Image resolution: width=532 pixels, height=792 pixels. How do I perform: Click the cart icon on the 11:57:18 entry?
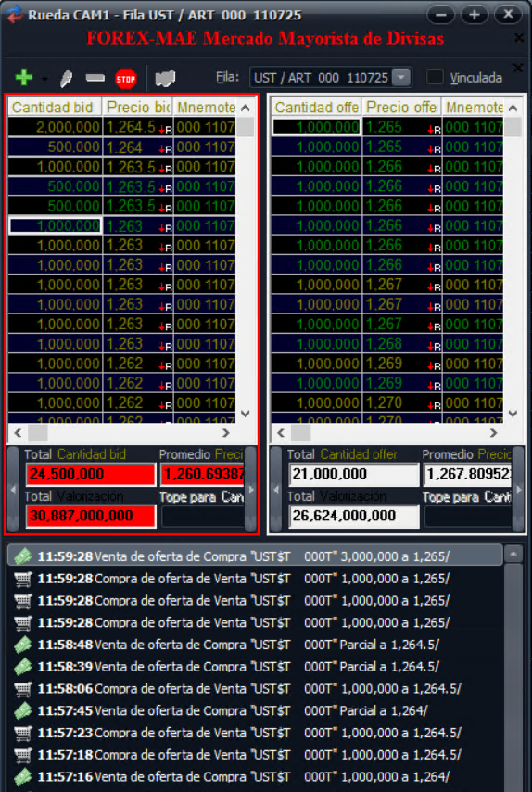[23, 755]
